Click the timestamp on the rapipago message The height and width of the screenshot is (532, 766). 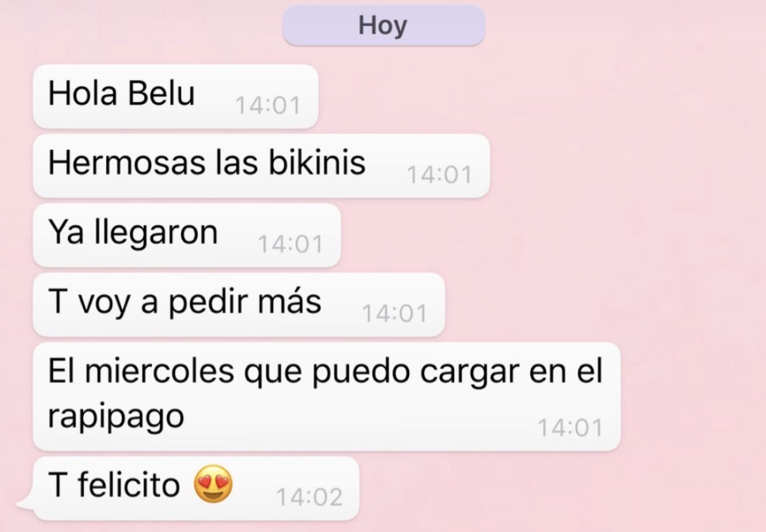570,428
